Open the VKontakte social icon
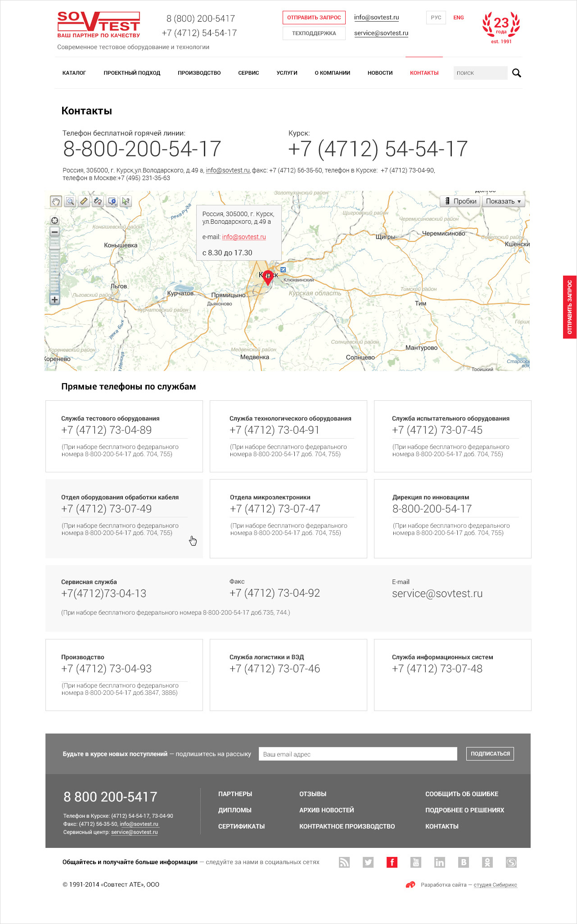The height and width of the screenshot is (924, 577). coord(464,862)
